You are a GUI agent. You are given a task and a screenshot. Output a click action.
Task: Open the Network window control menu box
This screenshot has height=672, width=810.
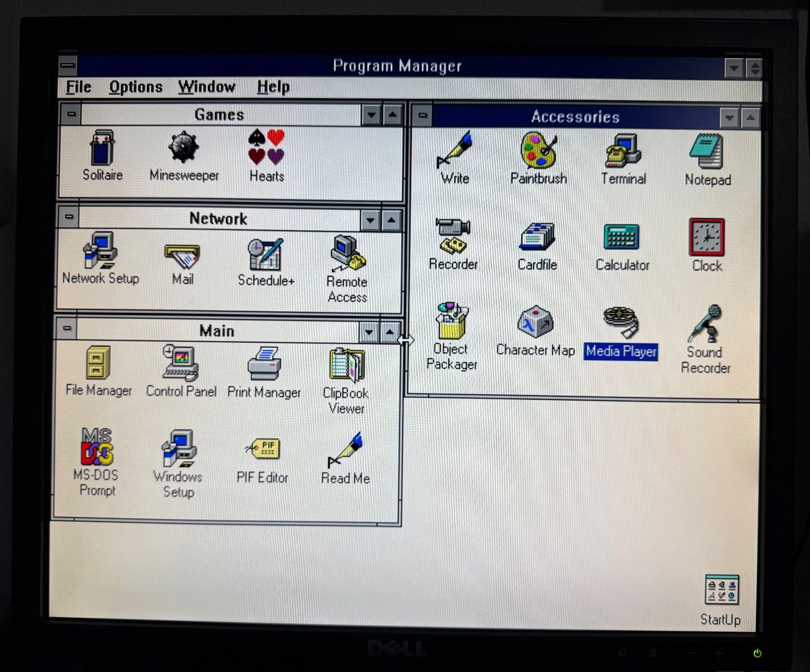(69, 218)
